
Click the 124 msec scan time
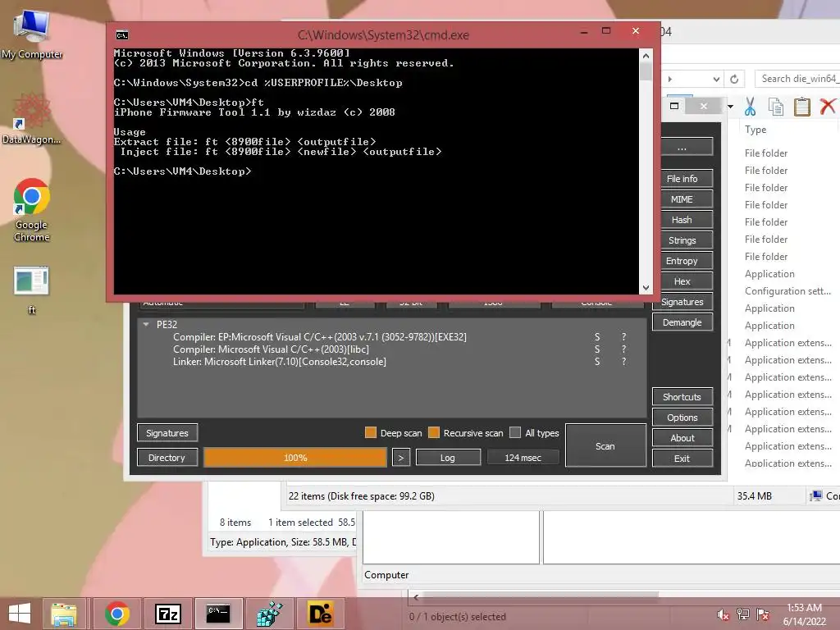523,458
